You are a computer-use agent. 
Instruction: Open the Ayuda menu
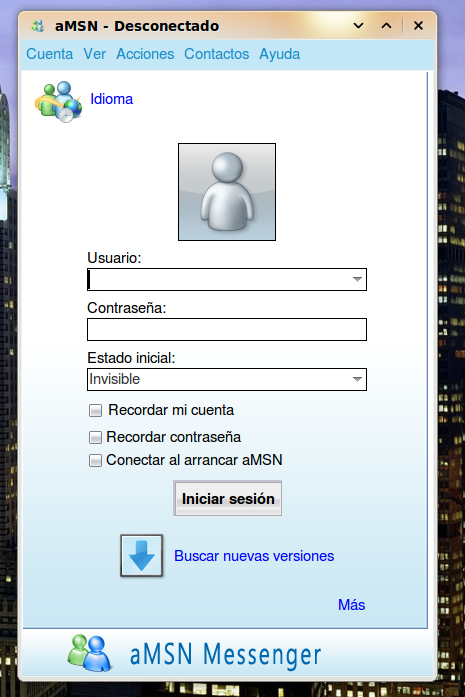tap(279, 54)
